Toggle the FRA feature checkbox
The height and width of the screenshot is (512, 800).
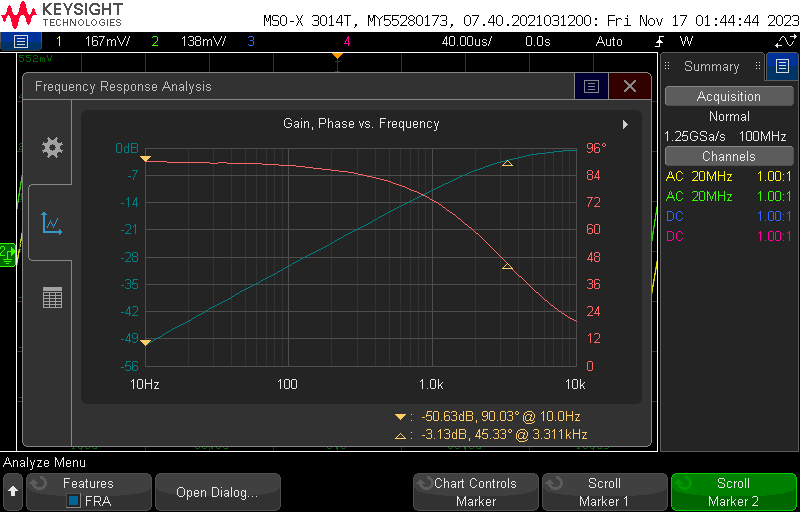point(73,500)
